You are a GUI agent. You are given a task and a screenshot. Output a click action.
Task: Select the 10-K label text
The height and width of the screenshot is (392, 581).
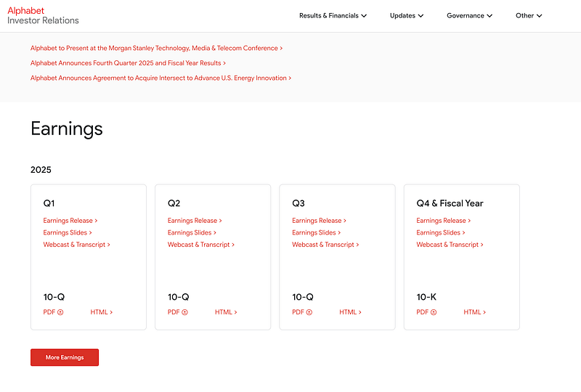coord(426,297)
